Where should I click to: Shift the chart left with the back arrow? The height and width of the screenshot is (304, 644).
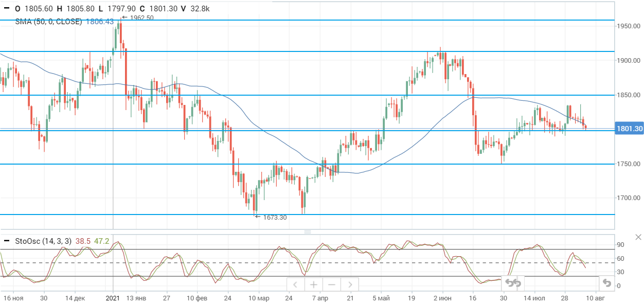tap(295, 284)
